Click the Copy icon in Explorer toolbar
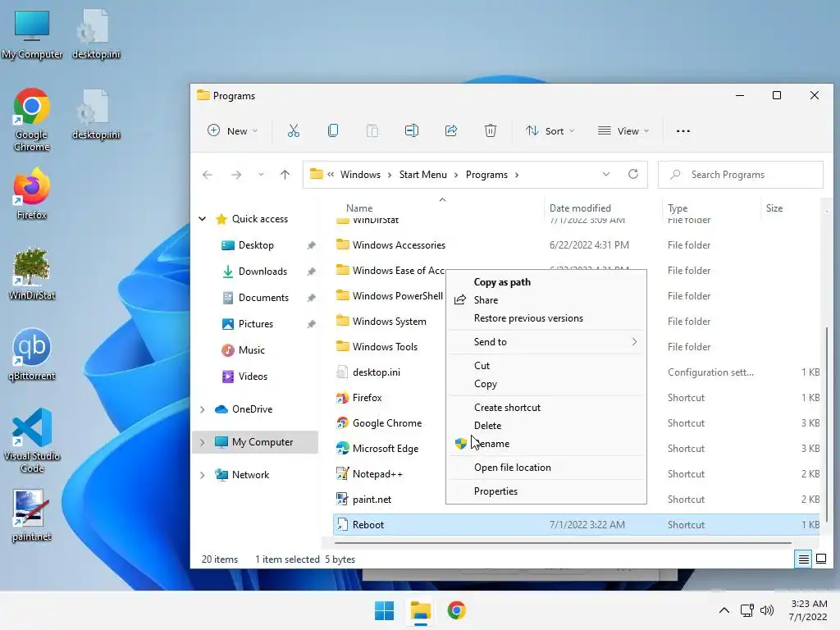Viewport: 840px width, 630px height. coord(333,130)
